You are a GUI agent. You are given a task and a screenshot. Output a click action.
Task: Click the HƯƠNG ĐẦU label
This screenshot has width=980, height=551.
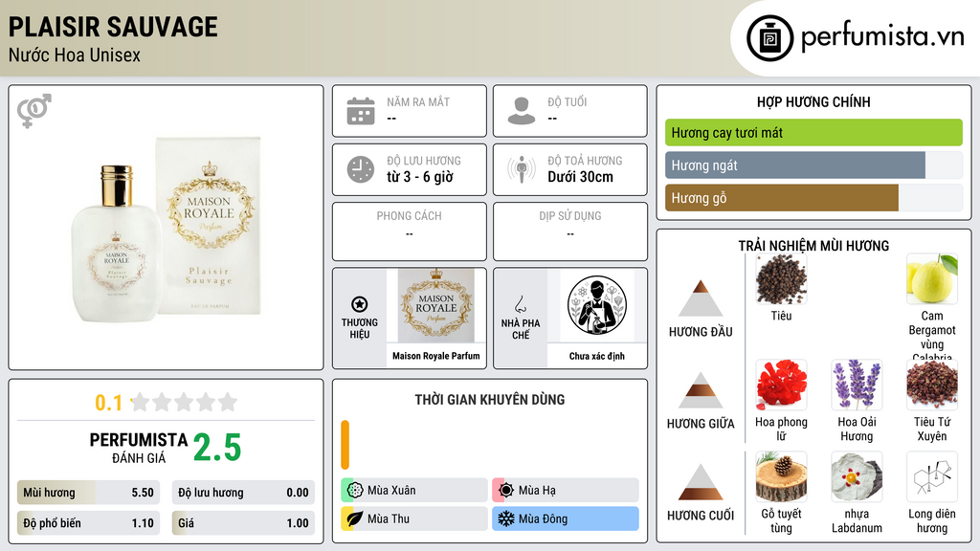[x=701, y=332]
